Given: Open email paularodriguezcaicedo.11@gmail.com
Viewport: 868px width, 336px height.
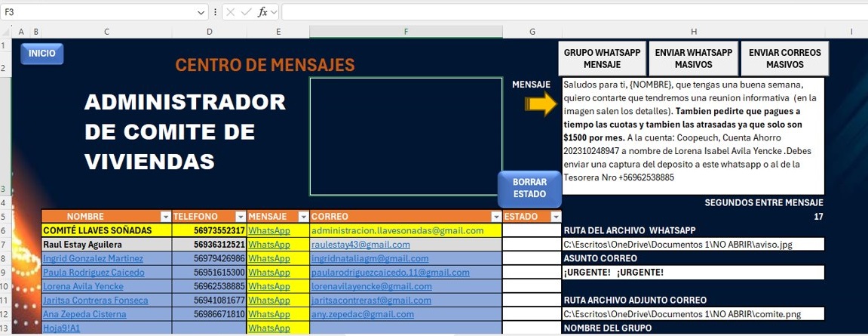Looking at the screenshot, I should point(391,273).
